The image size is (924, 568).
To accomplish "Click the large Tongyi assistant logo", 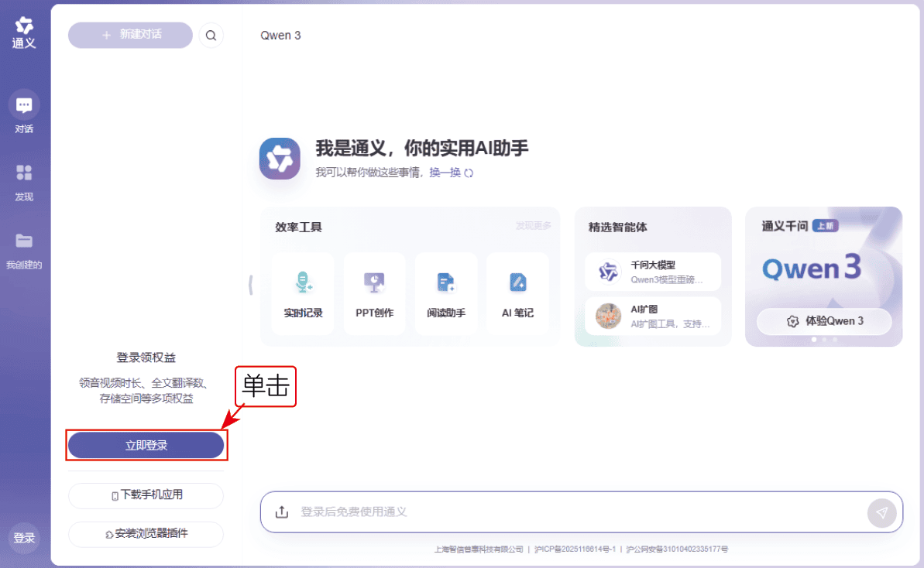I will 280,159.
